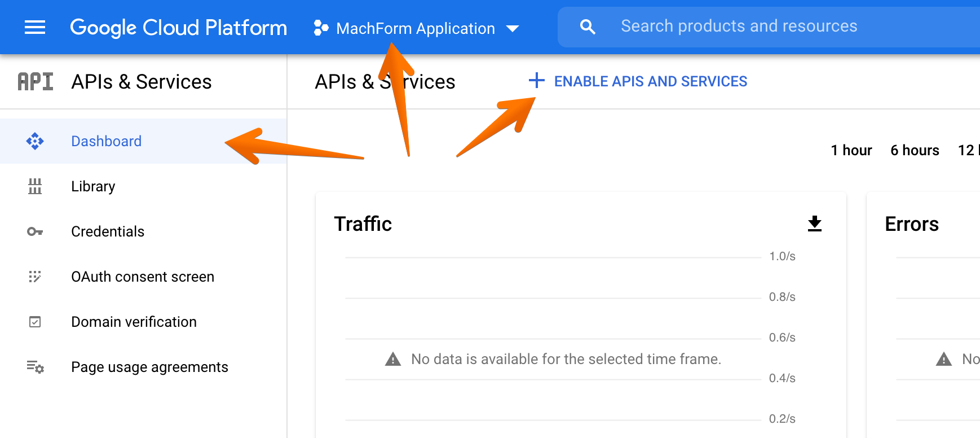Click the Google Cloud Platform logo
The image size is (980, 438).
point(178,28)
